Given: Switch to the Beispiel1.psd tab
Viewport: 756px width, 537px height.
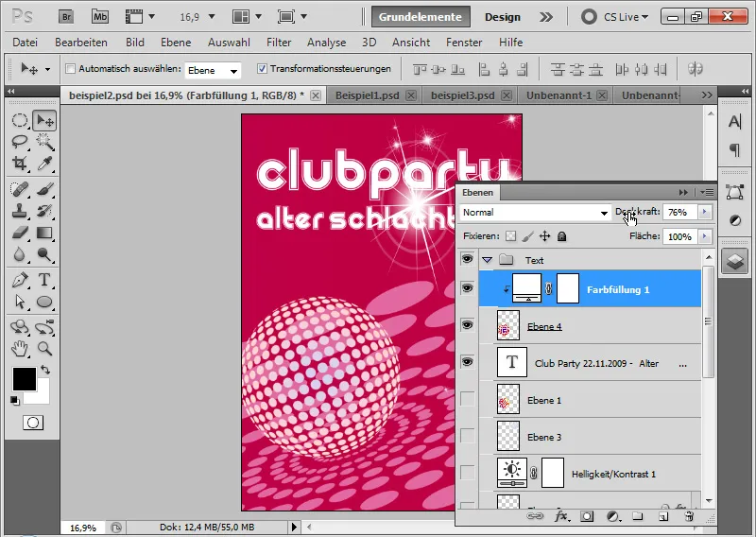Looking at the screenshot, I should [367, 95].
